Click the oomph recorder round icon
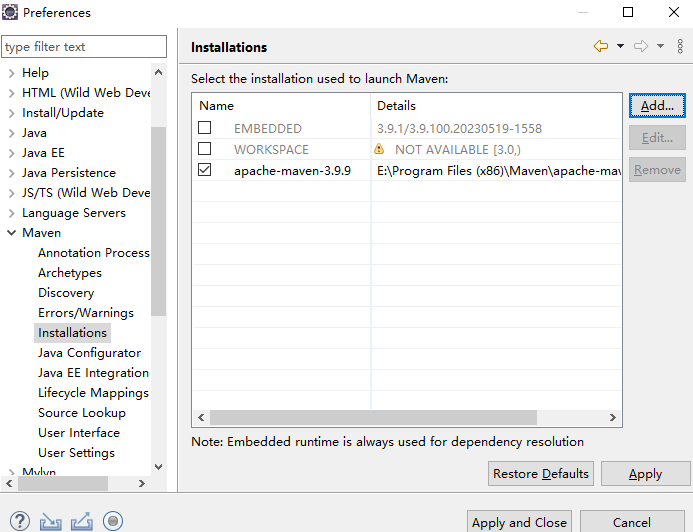 113,521
